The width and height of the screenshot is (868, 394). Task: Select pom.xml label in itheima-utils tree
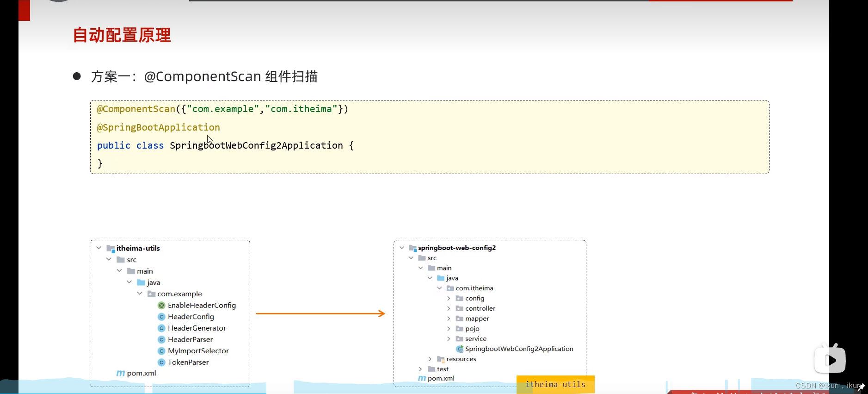coord(142,373)
